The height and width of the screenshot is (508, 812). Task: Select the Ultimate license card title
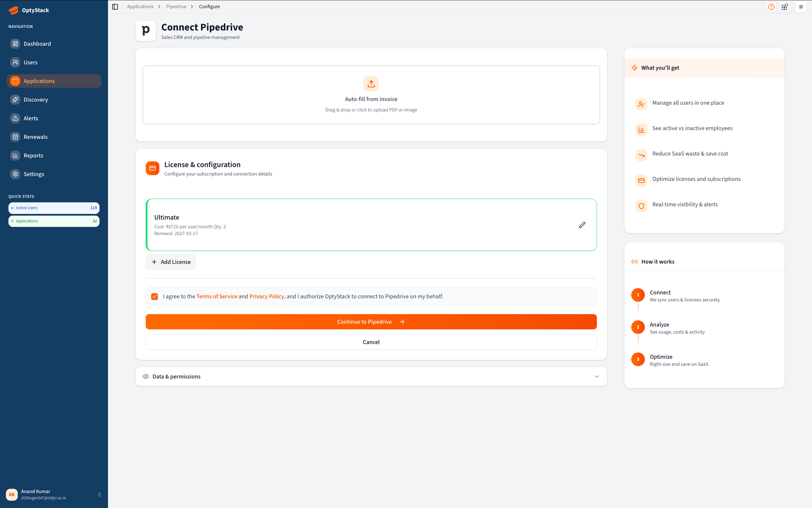167,217
